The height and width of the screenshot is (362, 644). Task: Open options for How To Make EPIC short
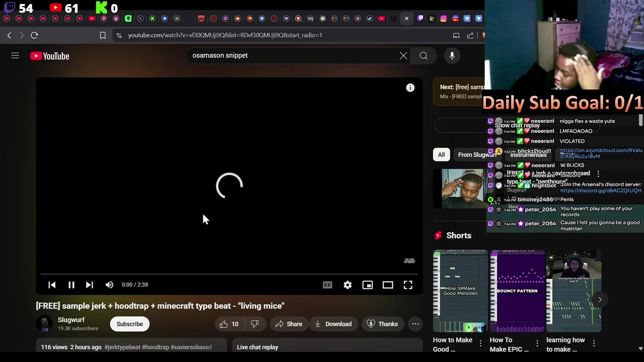(x=537, y=343)
